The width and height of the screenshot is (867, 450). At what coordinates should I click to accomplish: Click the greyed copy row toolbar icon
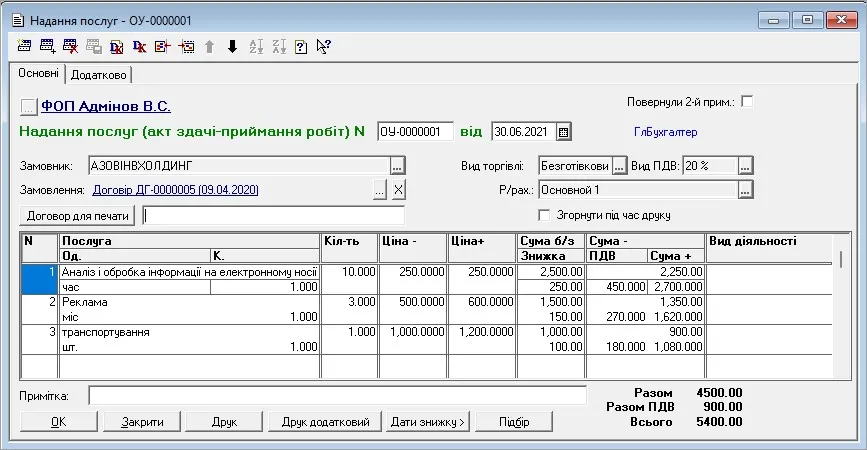(x=94, y=46)
